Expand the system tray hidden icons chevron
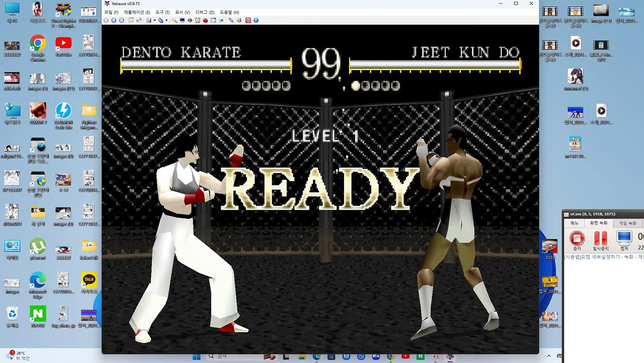The width and height of the screenshot is (644, 363). click(549, 356)
